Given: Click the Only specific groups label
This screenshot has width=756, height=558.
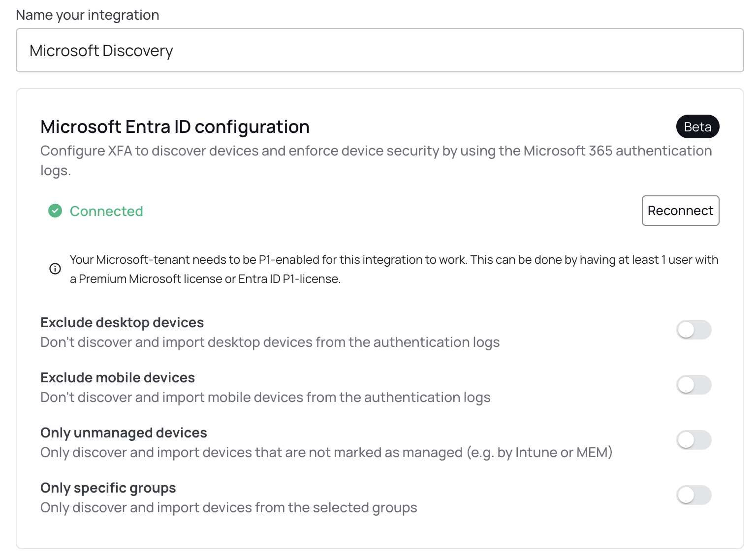Looking at the screenshot, I should pyautogui.click(x=108, y=488).
